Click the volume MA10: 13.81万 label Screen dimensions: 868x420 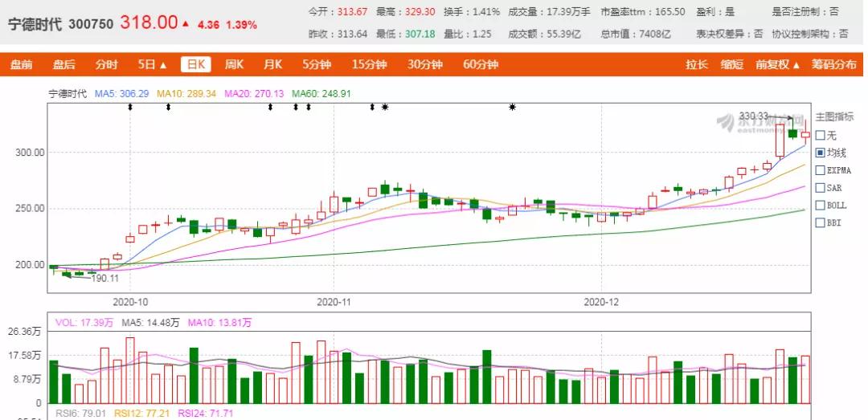point(219,323)
